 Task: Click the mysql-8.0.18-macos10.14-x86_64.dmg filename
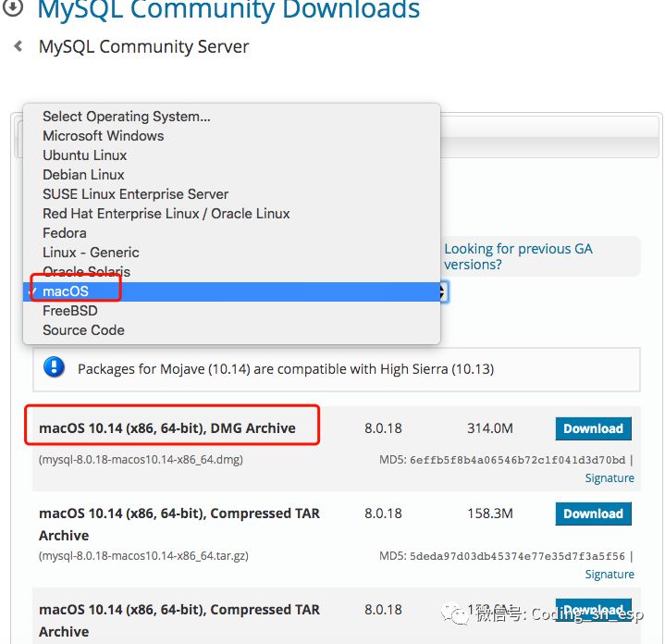click(141, 460)
